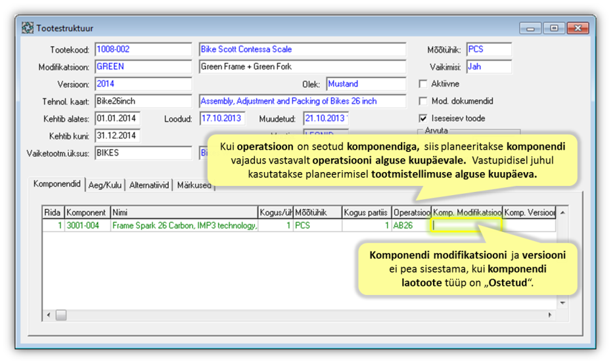Viewport: 611px width, 364px height.
Task: Click the grid's scroll up arrow
Action: coord(562,212)
